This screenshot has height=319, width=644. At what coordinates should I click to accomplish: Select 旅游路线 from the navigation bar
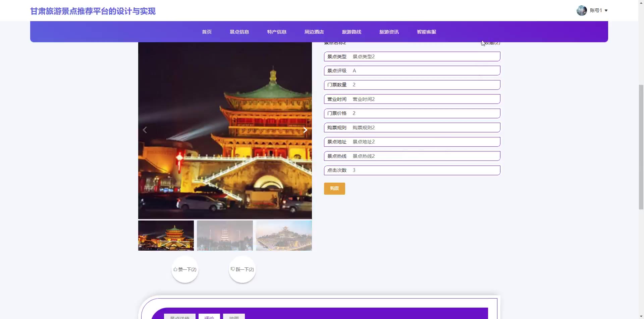pos(352,32)
